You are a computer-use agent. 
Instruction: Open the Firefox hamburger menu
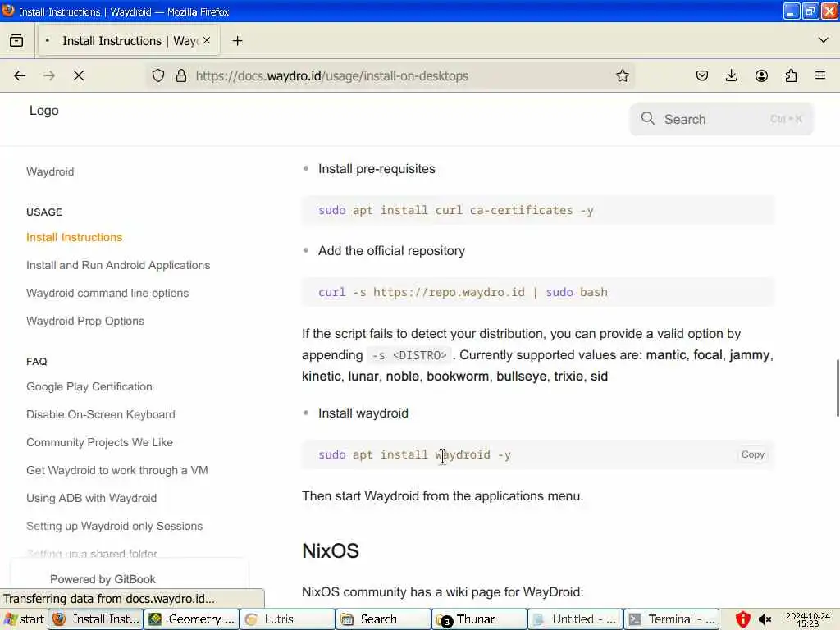[820, 75]
